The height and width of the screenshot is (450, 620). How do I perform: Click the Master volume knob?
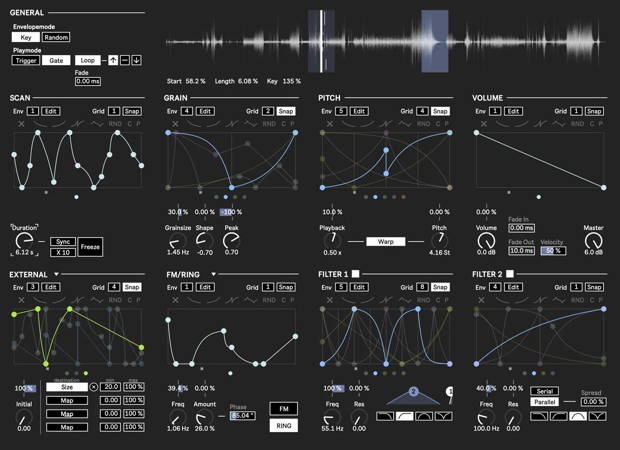tap(593, 241)
